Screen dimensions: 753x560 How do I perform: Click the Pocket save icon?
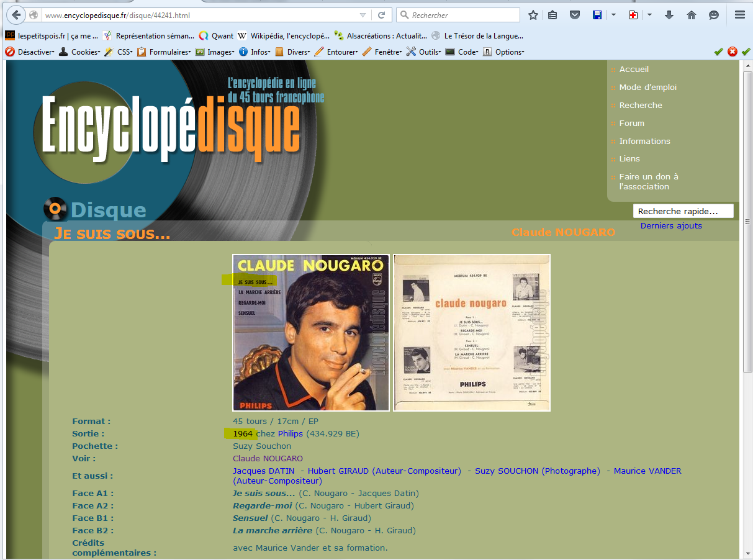click(575, 15)
